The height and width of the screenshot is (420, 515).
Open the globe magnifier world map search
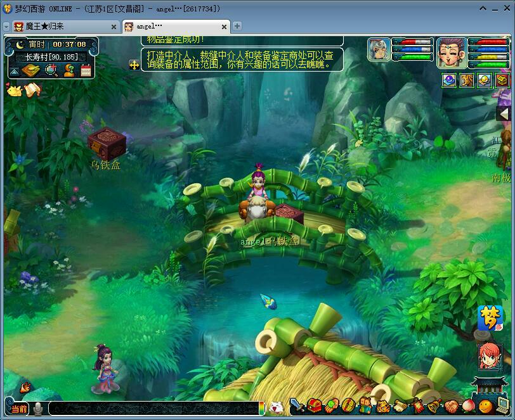(x=51, y=70)
